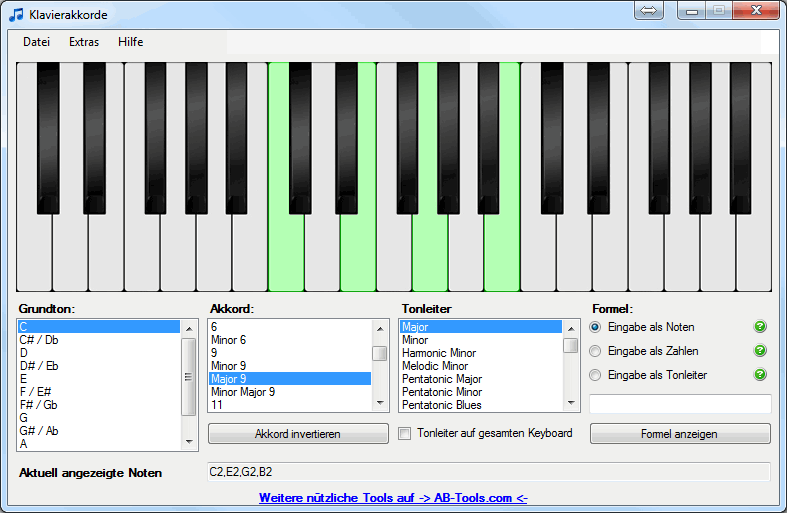Viewport: 787px width, 513px height.
Task: Select Eingabe als Noten radio button
Action: [595, 327]
